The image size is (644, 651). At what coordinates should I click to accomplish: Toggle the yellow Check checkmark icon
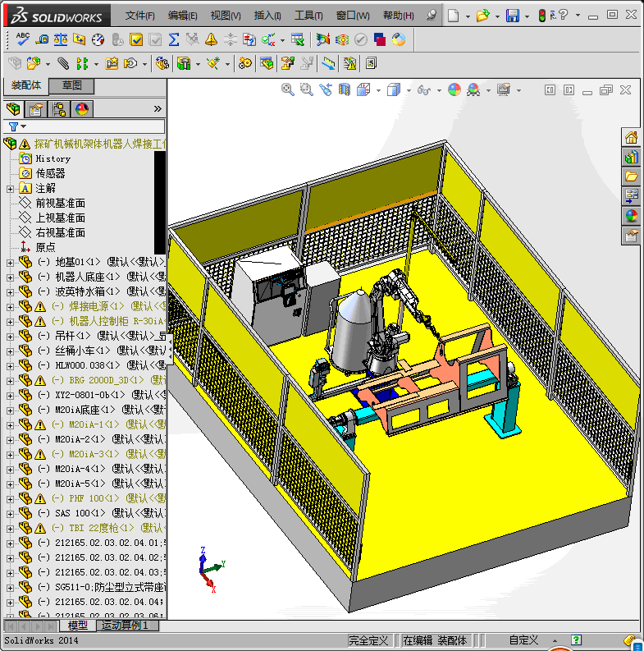click(x=136, y=39)
